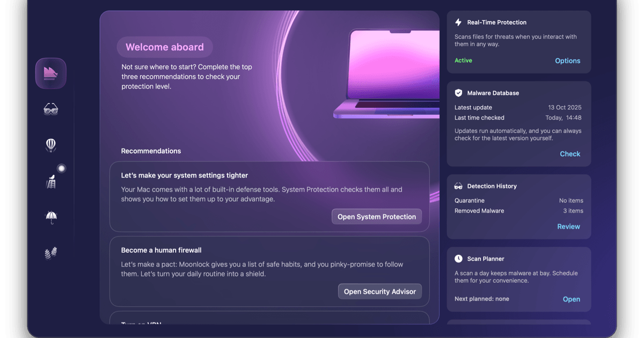
Task: Click the '3 items' removed malware value
Action: (573, 211)
